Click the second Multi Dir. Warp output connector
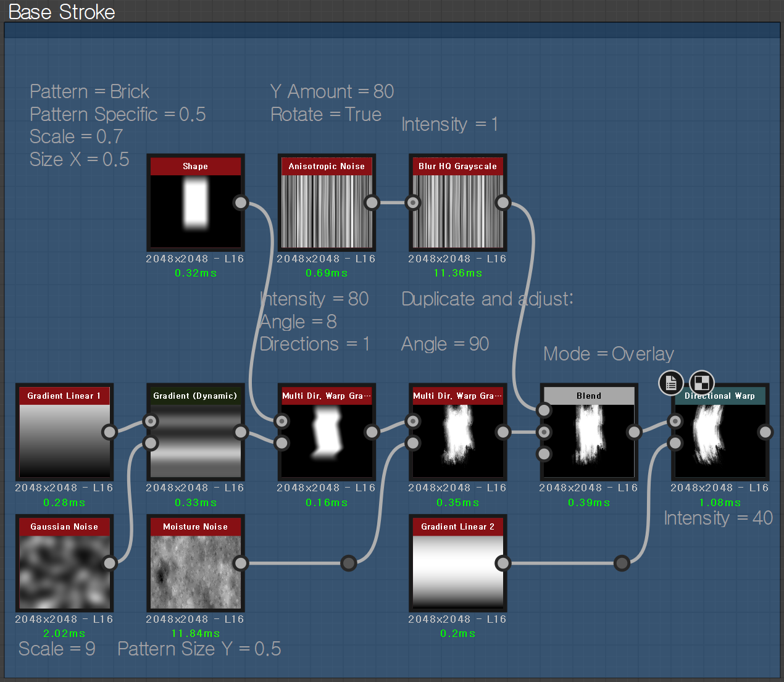784x682 pixels. coord(503,432)
